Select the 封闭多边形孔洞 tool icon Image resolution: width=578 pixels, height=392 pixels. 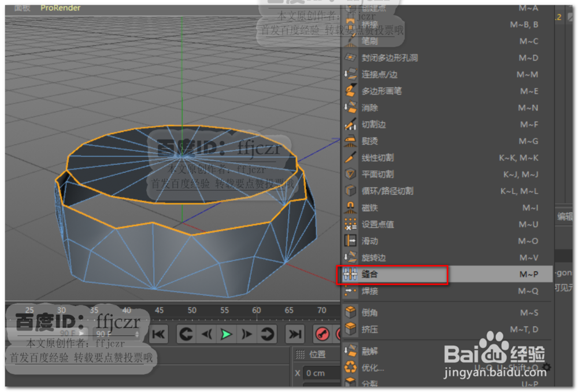pos(350,57)
